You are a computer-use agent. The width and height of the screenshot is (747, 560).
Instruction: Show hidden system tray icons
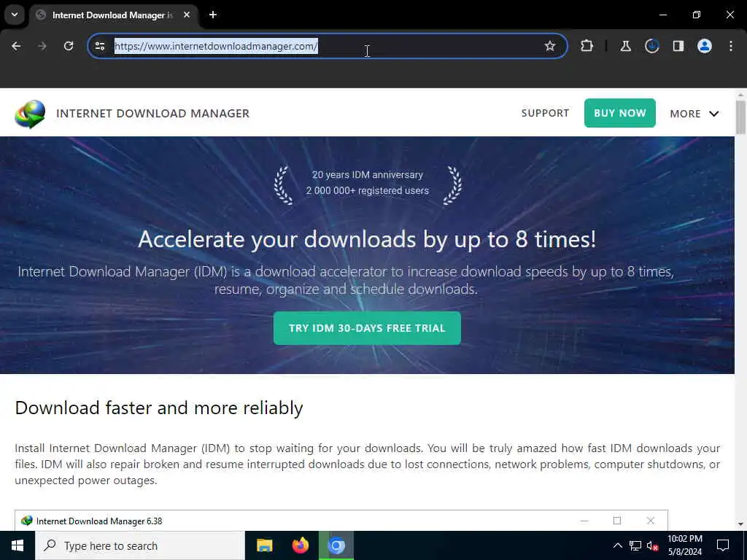[617, 545]
